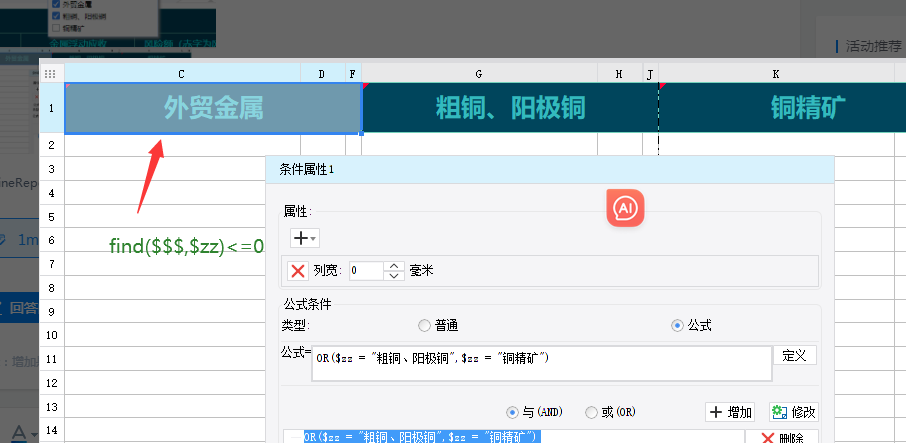Choose the 或(OR) radio option
The image size is (906, 443).
click(x=592, y=412)
